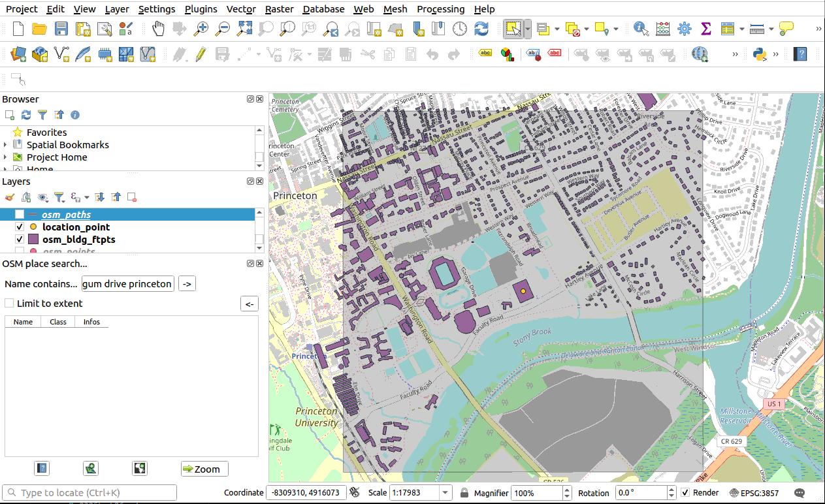Open the Processing menu
This screenshot has width=825, height=504.
(x=440, y=9)
